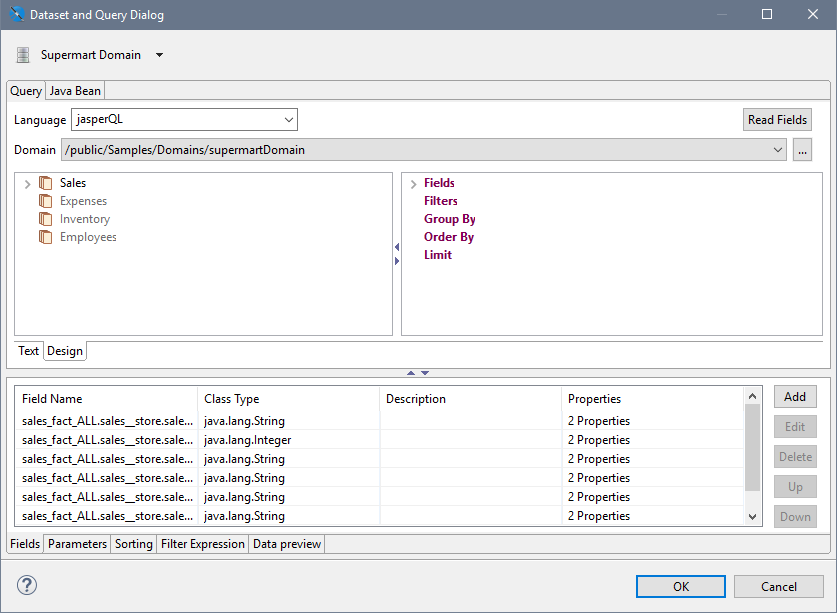The image size is (837, 613).
Task: Select the Employees tree item
Action: (88, 237)
